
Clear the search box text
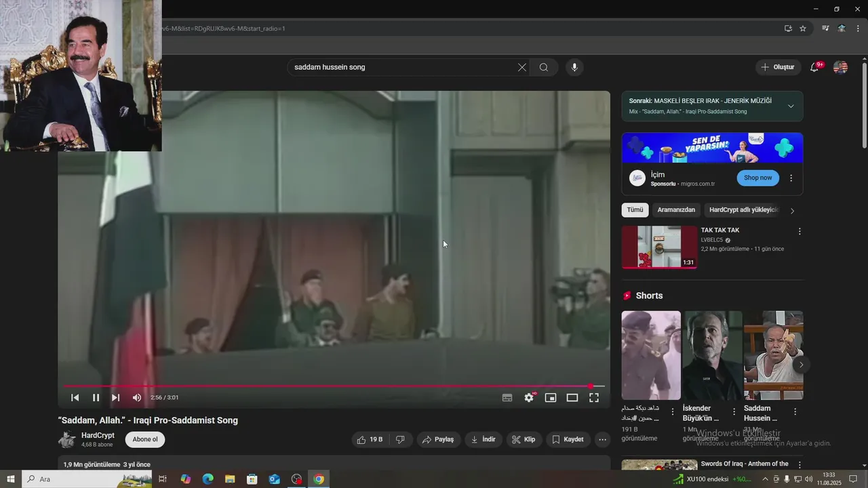click(522, 67)
